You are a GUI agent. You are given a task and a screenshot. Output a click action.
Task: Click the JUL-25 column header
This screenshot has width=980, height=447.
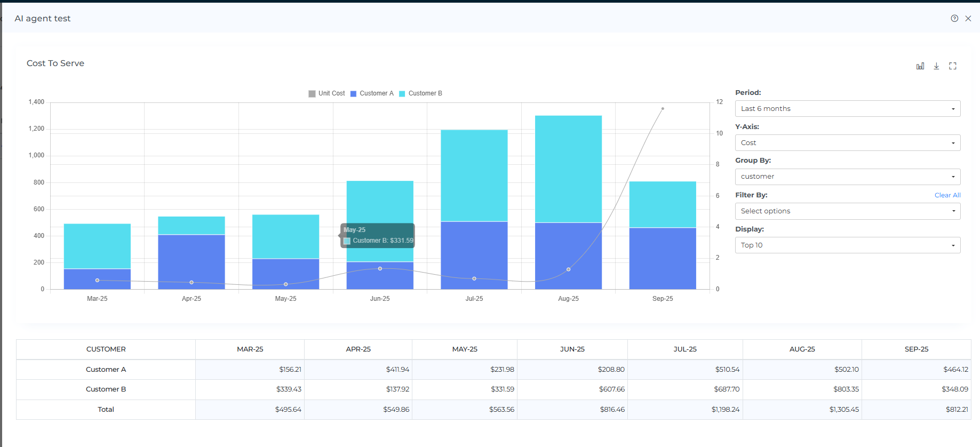tap(685, 349)
